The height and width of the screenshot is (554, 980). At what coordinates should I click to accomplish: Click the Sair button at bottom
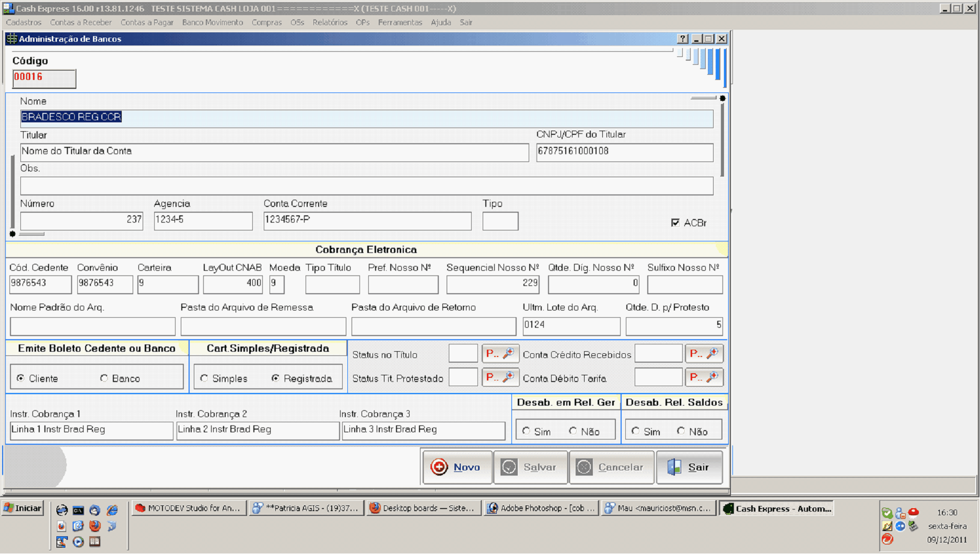pos(689,467)
